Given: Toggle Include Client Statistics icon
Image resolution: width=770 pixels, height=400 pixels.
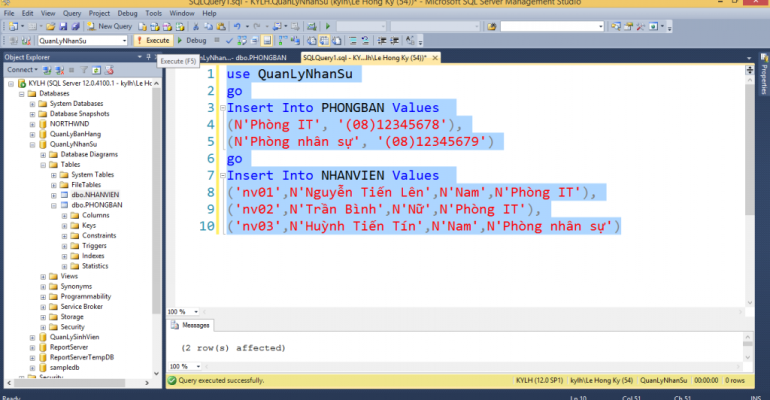Looking at the screenshot, I should 295,41.
